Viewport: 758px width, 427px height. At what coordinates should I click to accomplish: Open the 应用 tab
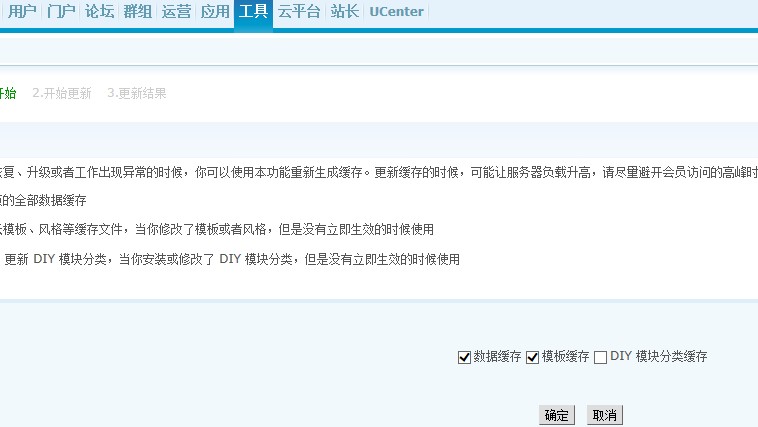215,11
